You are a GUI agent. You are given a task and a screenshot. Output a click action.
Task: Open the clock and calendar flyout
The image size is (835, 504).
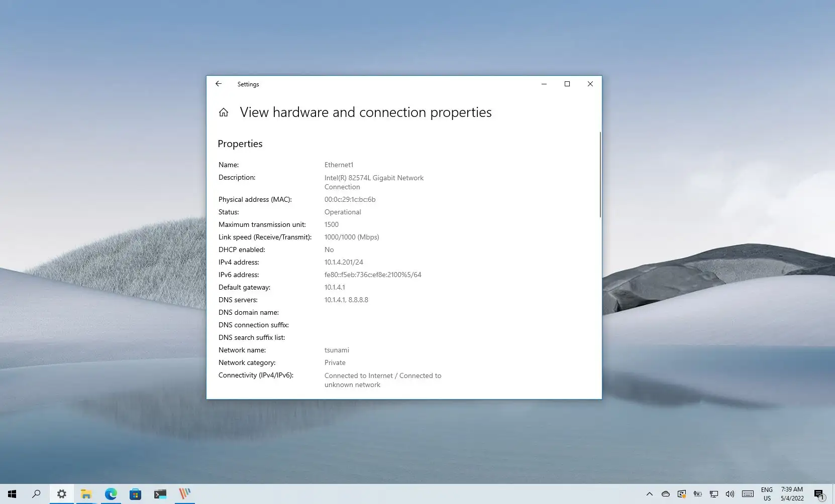(792, 493)
